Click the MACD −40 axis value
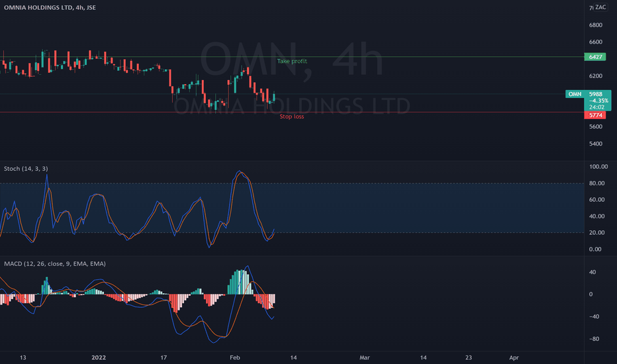The height and width of the screenshot is (364, 617). [594, 316]
